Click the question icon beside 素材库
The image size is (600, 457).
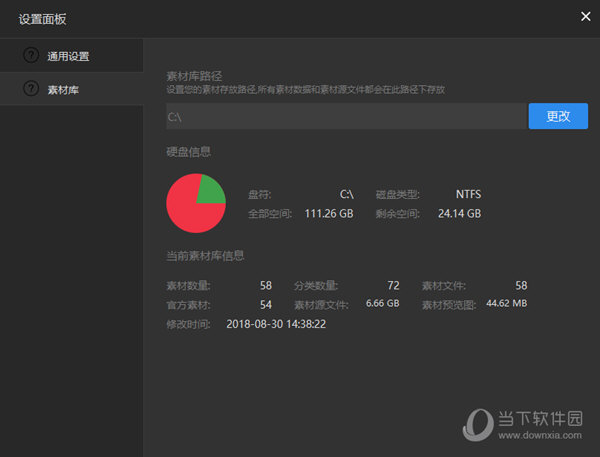point(31,88)
